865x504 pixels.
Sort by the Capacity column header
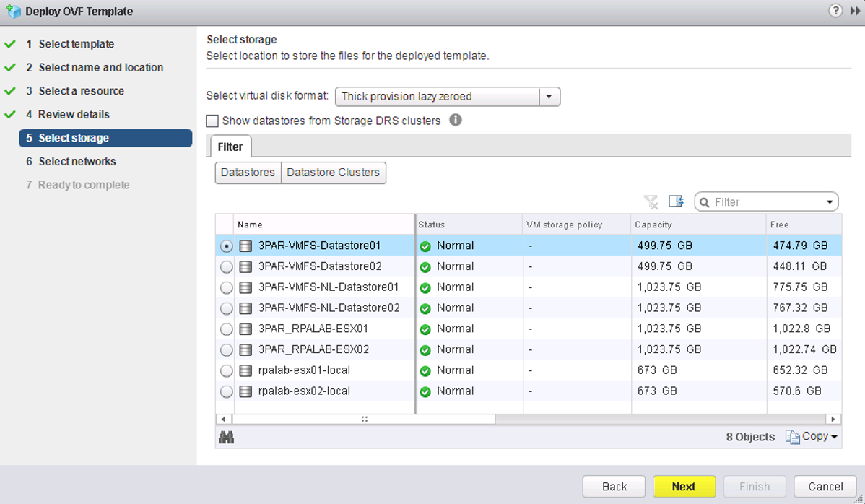pos(699,225)
